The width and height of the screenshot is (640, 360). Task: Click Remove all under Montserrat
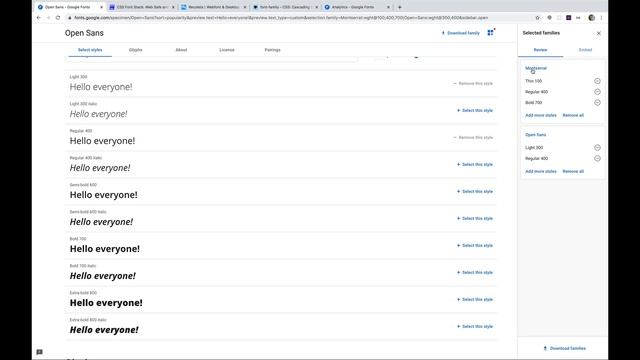(573, 115)
